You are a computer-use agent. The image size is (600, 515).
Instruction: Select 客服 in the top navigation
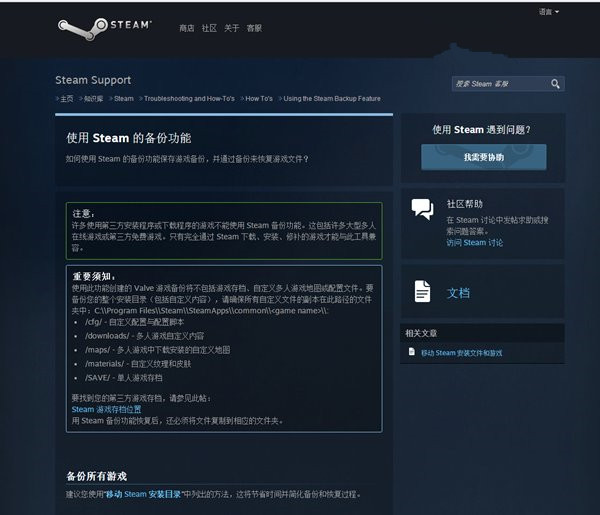[255, 28]
